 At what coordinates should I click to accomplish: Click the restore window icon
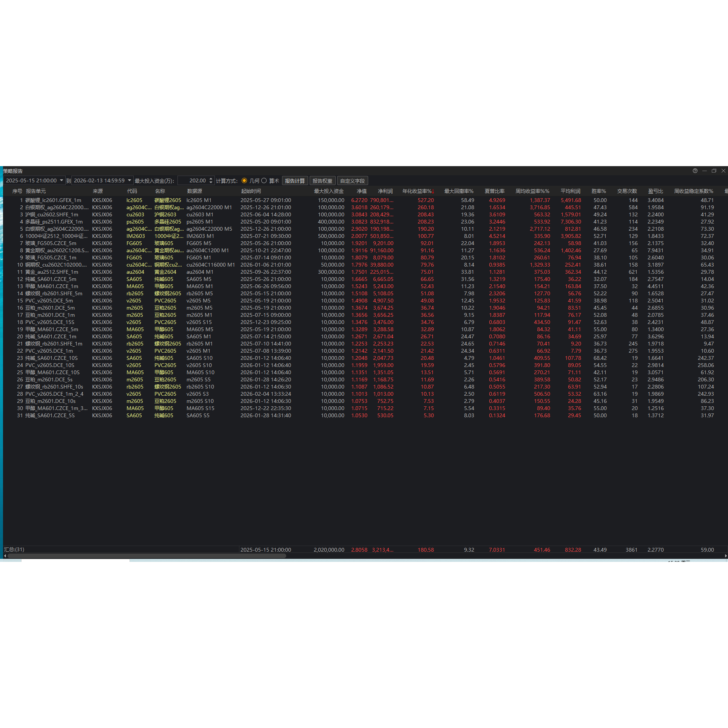pyautogui.click(x=714, y=171)
